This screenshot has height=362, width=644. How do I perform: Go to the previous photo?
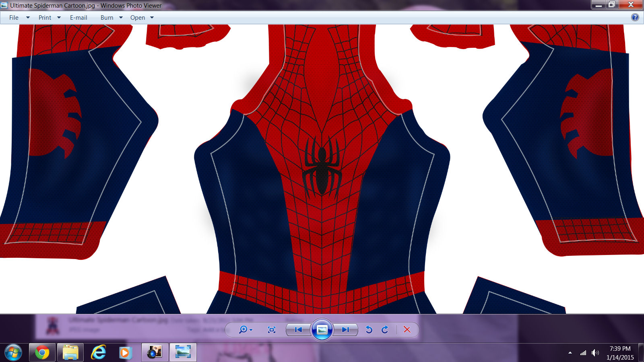[298, 330]
